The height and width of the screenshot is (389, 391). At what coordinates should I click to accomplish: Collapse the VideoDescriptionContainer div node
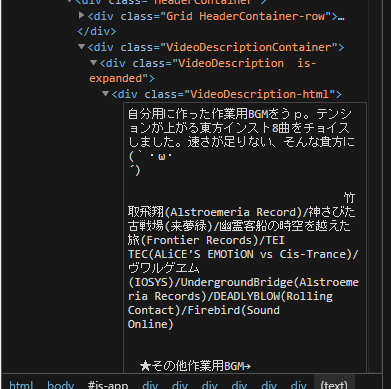point(81,47)
